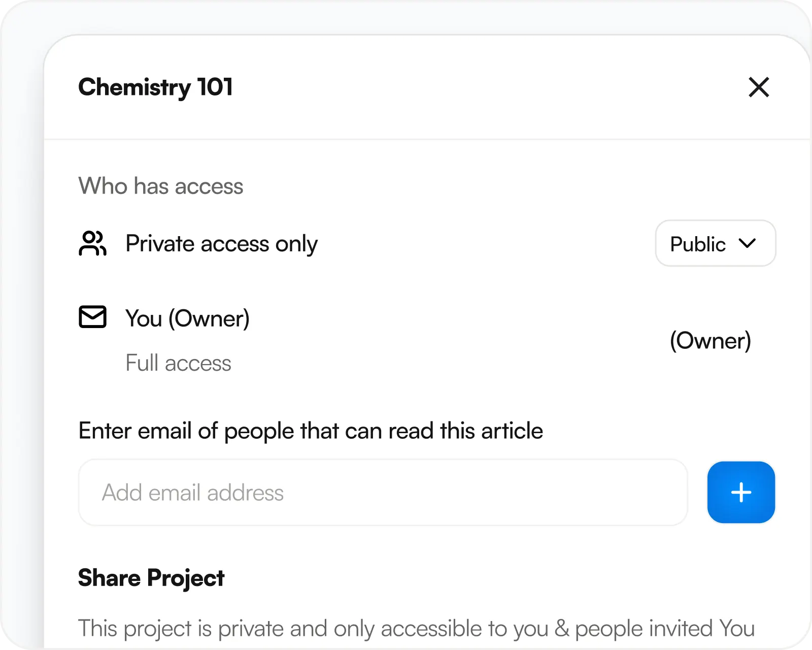Focus the Add email address field
This screenshot has width=812, height=650.
(x=383, y=493)
